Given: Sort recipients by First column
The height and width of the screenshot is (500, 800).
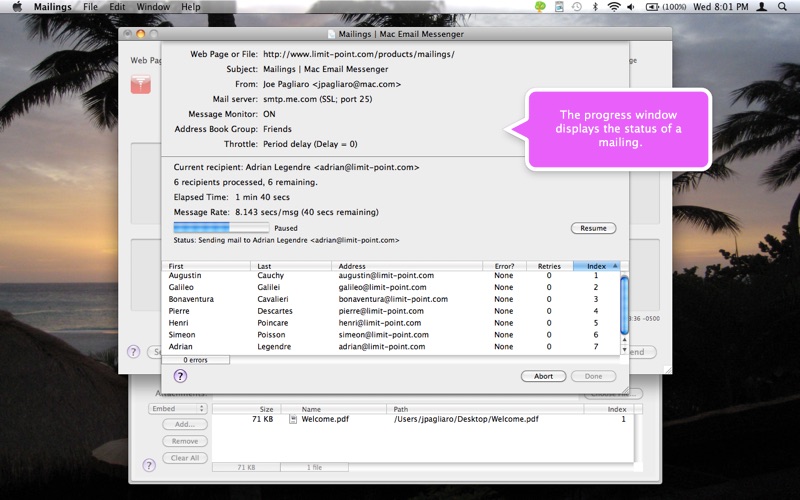Looking at the screenshot, I should 206,266.
